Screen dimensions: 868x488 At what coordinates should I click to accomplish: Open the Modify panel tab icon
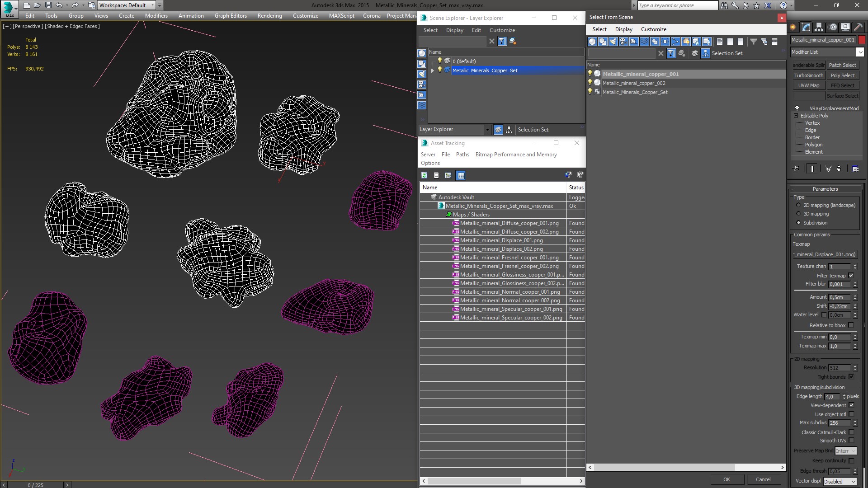click(806, 27)
